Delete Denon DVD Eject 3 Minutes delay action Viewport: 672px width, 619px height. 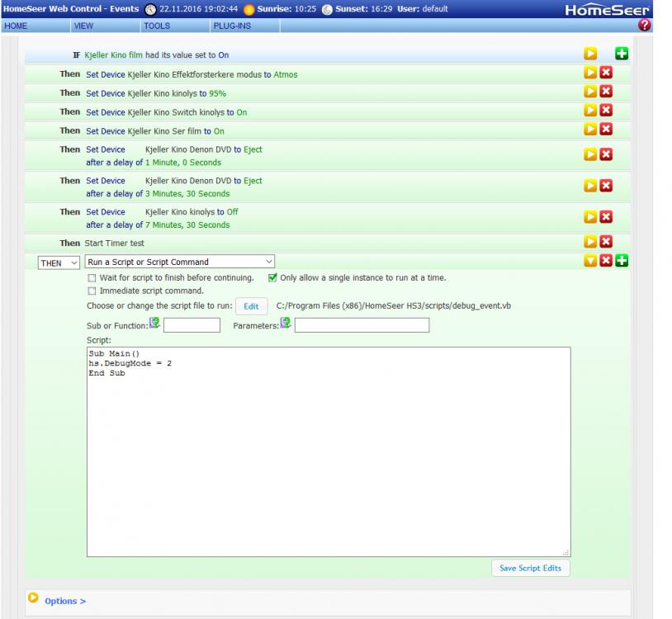coord(606,186)
